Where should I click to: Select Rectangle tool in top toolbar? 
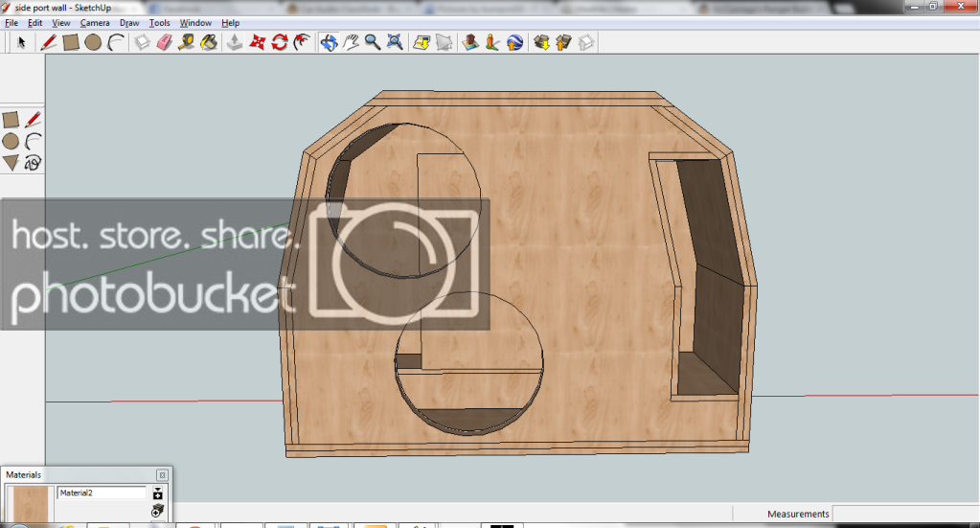coord(71,42)
